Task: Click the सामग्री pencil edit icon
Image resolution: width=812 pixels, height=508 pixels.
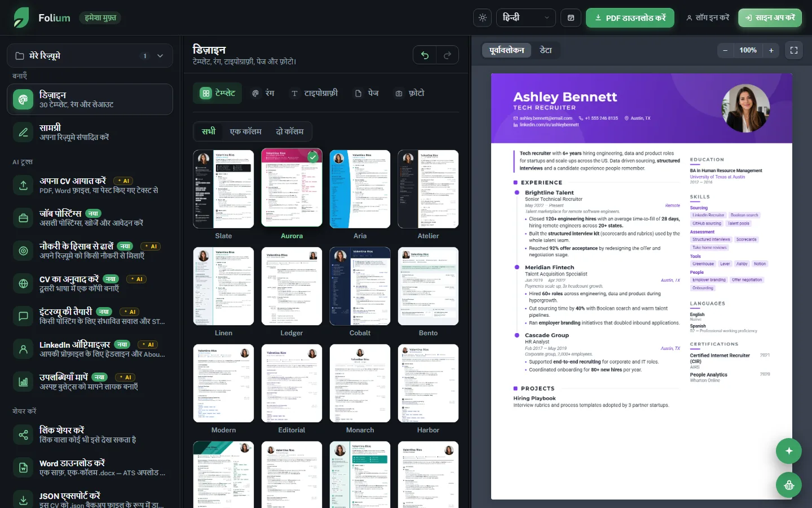Action: [x=23, y=132]
